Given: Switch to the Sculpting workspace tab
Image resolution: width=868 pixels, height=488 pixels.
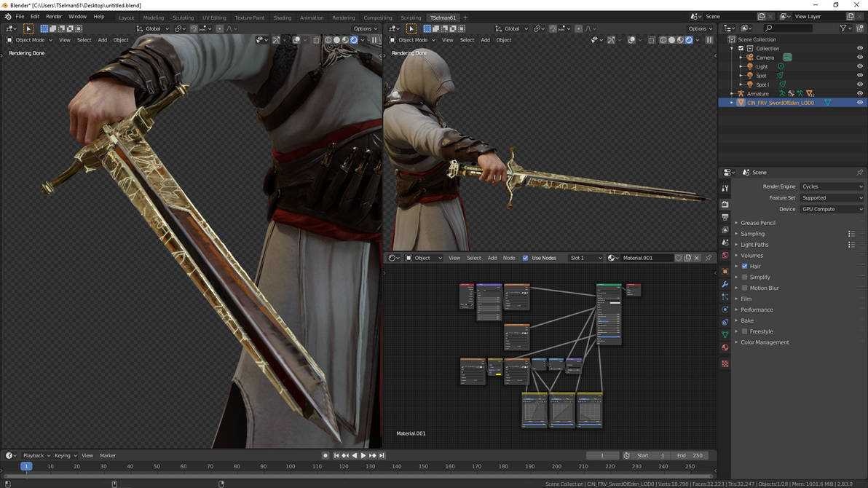Looking at the screenshot, I should click(183, 17).
